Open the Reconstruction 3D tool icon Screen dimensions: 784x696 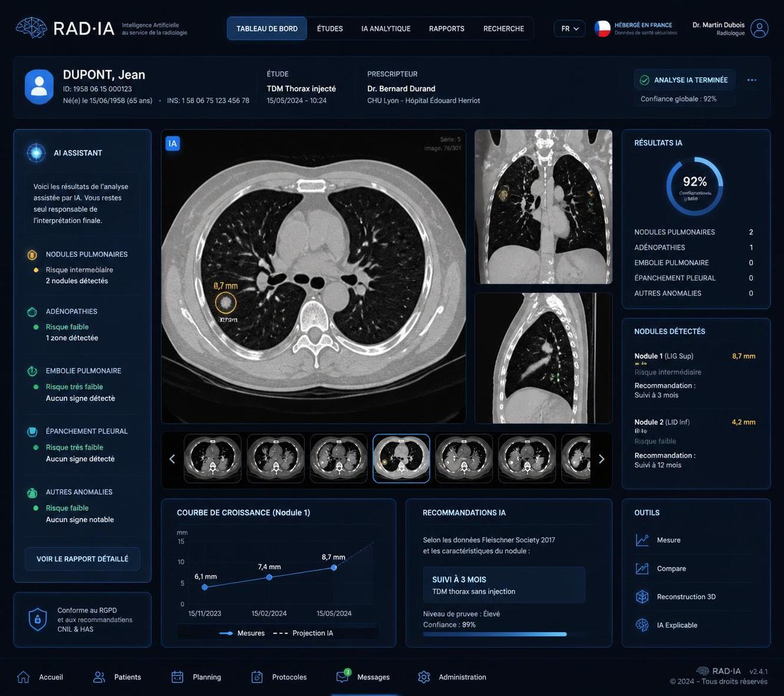(x=642, y=597)
